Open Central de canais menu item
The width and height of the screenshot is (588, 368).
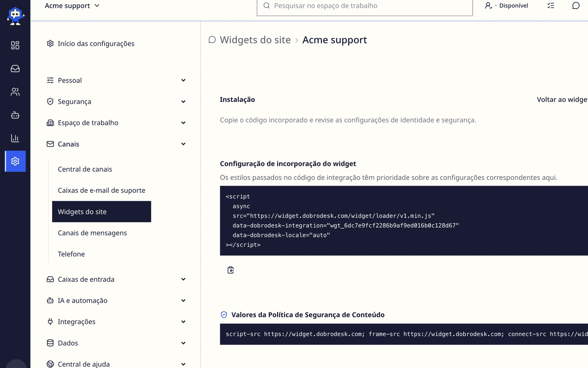(101, 169)
